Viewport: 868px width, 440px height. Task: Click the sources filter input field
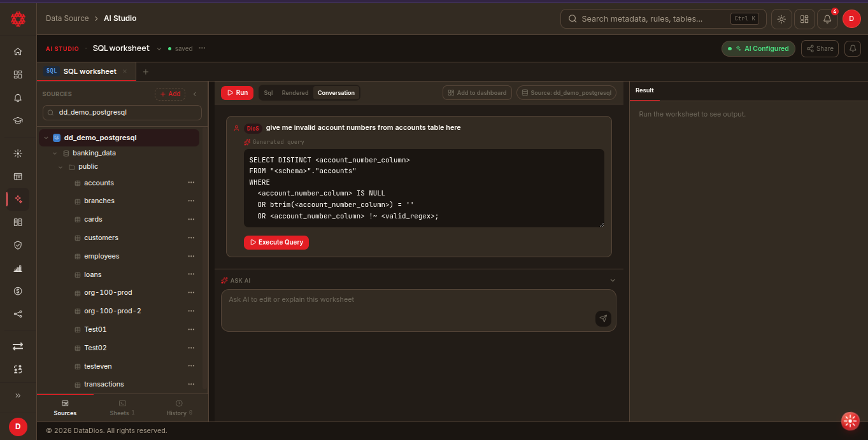[x=122, y=113]
